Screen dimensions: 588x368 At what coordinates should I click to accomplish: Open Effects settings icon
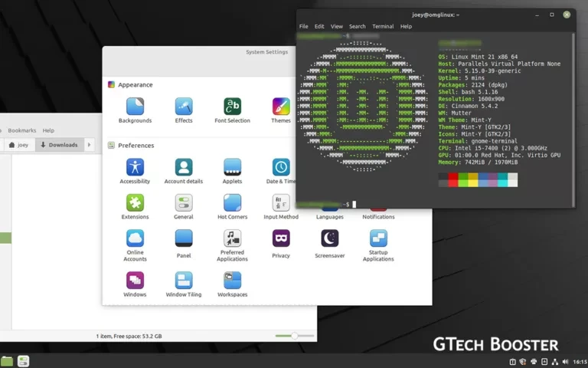[x=184, y=107]
